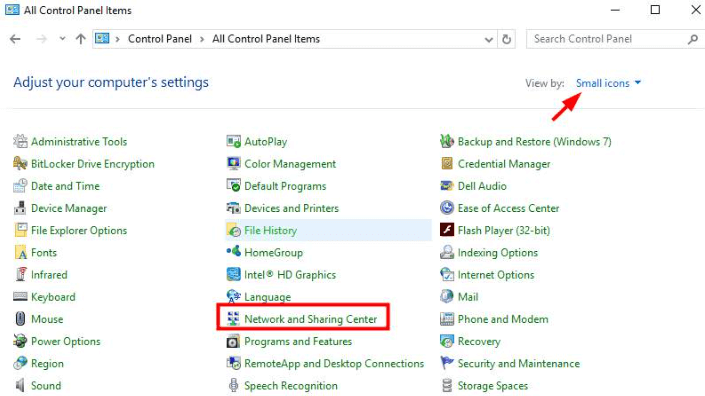Click Control Panel in the breadcrumb
The width and height of the screenshot is (705, 396).
[x=160, y=39]
